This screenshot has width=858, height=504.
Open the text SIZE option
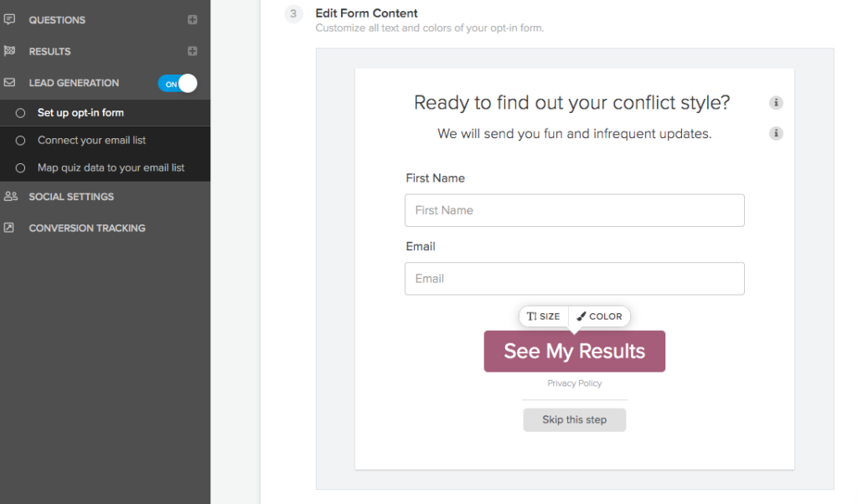coord(543,316)
